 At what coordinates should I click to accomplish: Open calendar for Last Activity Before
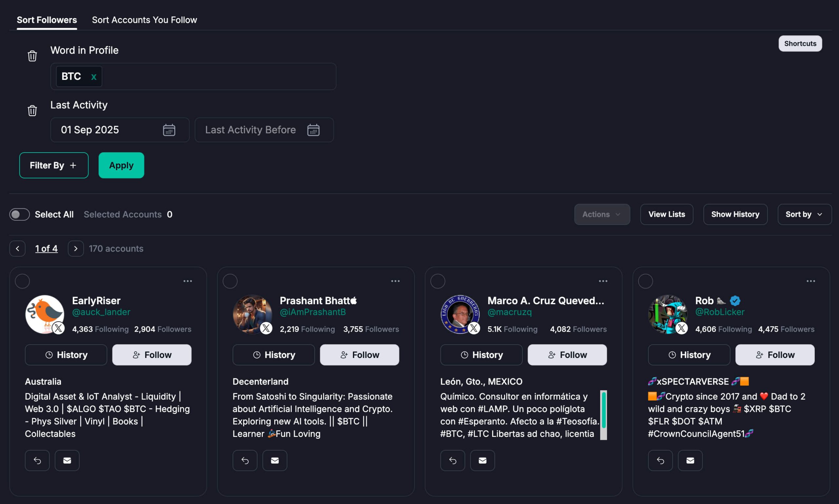click(x=313, y=130)
